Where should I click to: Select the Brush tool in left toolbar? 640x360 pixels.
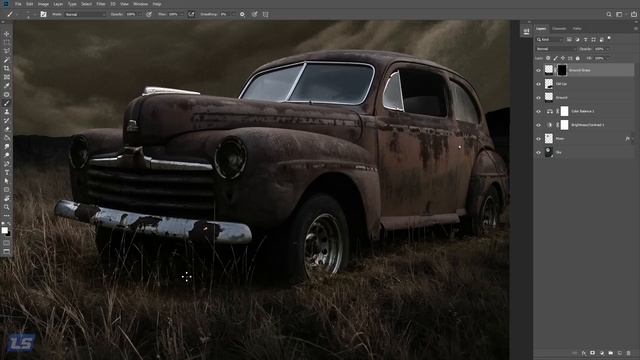tap(7, 103)
